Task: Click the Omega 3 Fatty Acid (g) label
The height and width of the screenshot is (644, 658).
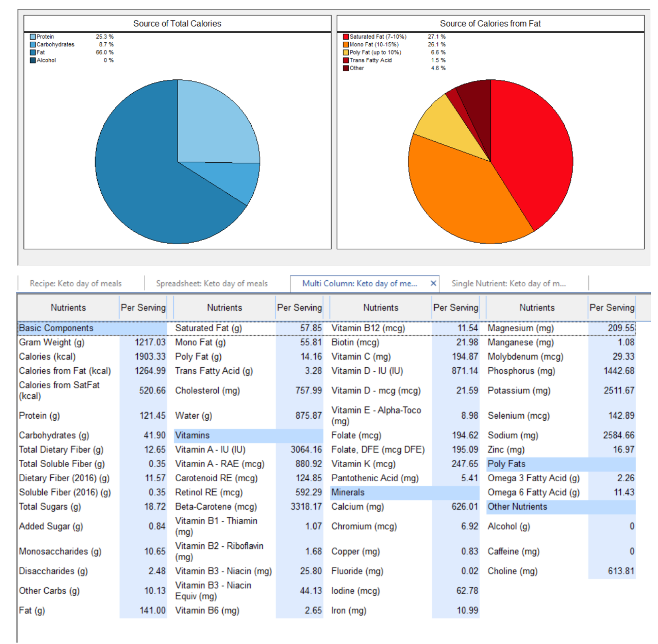Action: pos(533,478)
